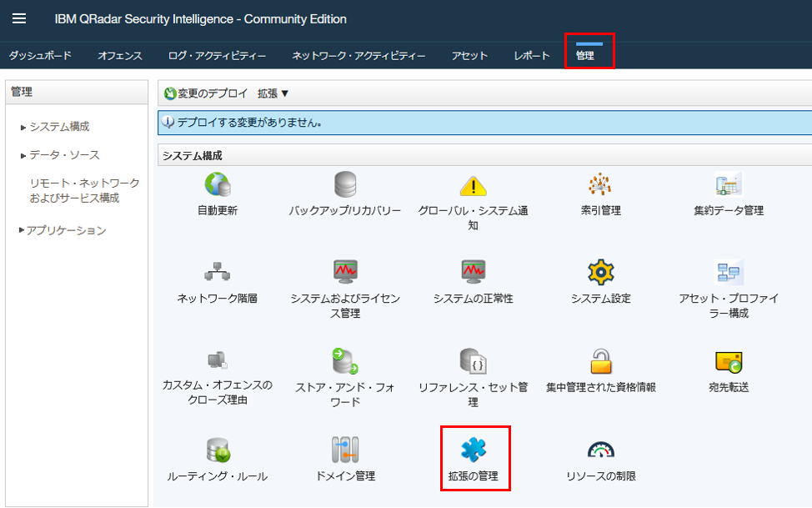Click the ドメイン管理 label

(x=345, y=475)
